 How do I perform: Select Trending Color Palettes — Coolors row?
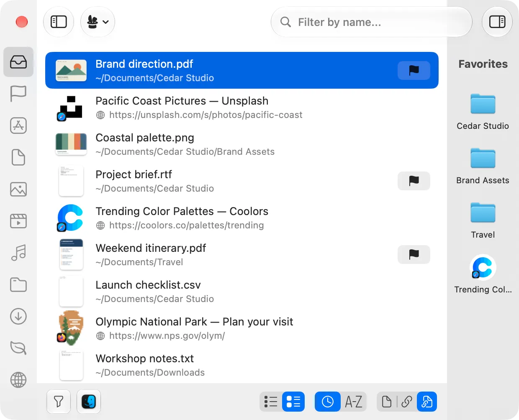(x=242, y=218)
